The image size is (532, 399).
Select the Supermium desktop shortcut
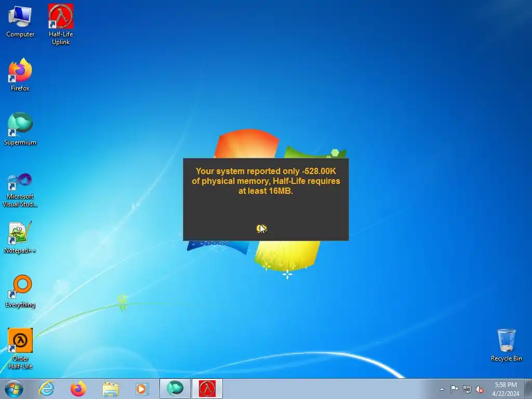[x=20, y=129]
